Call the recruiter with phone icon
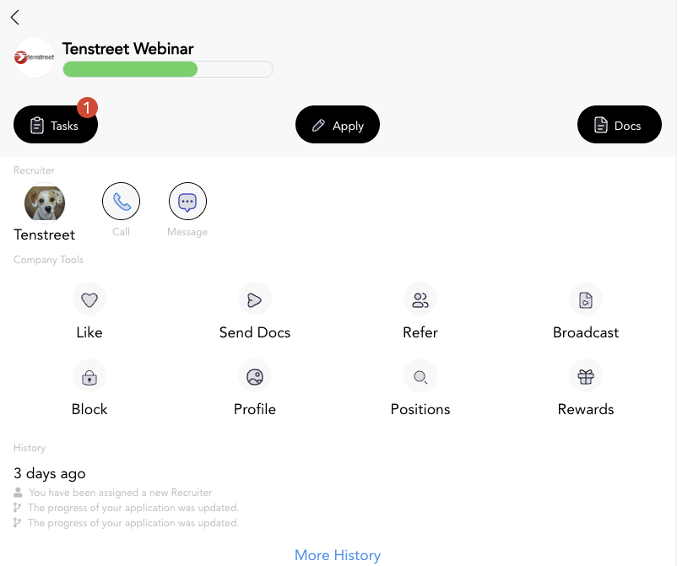678x566 pixels. pyautogui.click(x=121, y=201)
